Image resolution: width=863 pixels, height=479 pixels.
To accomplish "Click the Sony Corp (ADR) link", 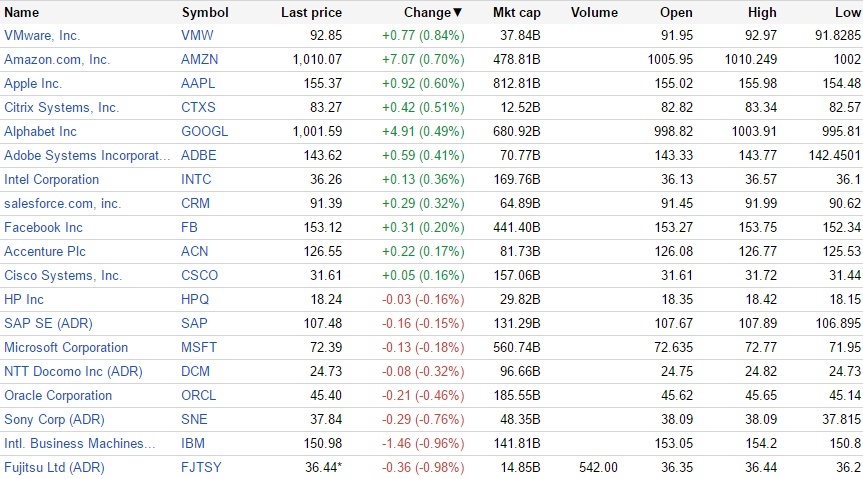I will coord(54,419).
